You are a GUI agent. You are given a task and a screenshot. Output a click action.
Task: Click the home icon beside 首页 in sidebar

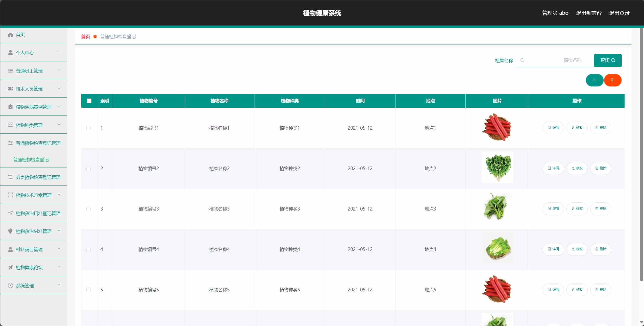[x=10, y=35]
